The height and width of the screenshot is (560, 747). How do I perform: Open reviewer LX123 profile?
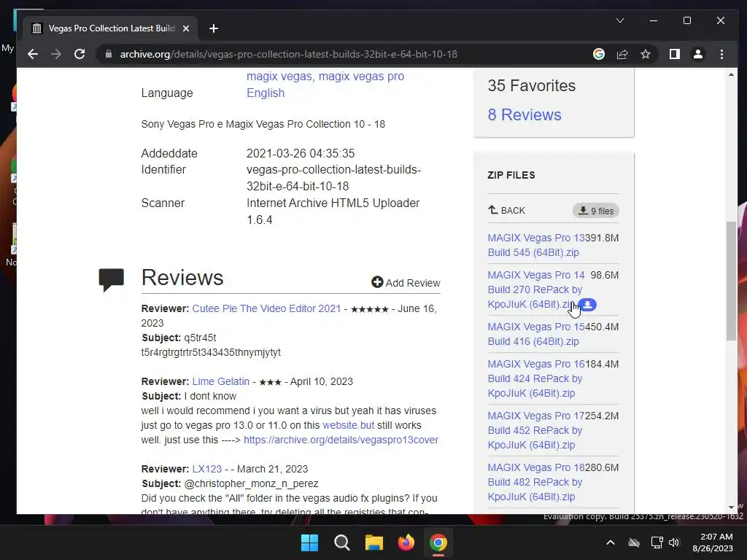206,469
